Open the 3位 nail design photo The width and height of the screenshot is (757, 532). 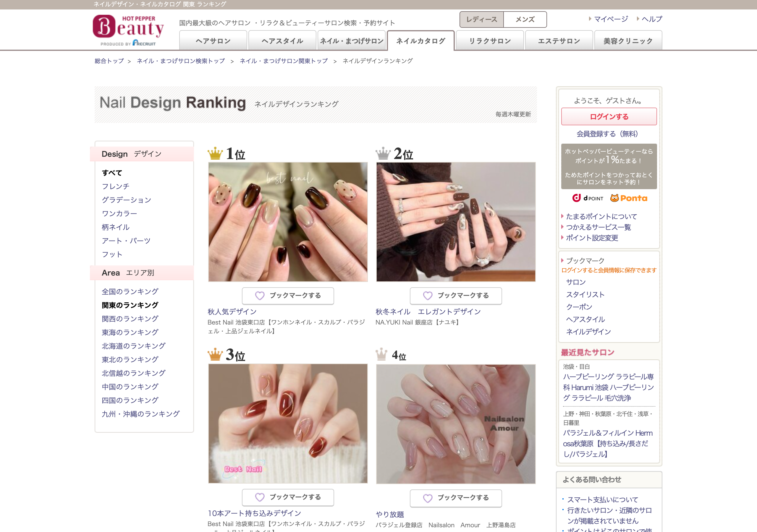coord(288,424)
